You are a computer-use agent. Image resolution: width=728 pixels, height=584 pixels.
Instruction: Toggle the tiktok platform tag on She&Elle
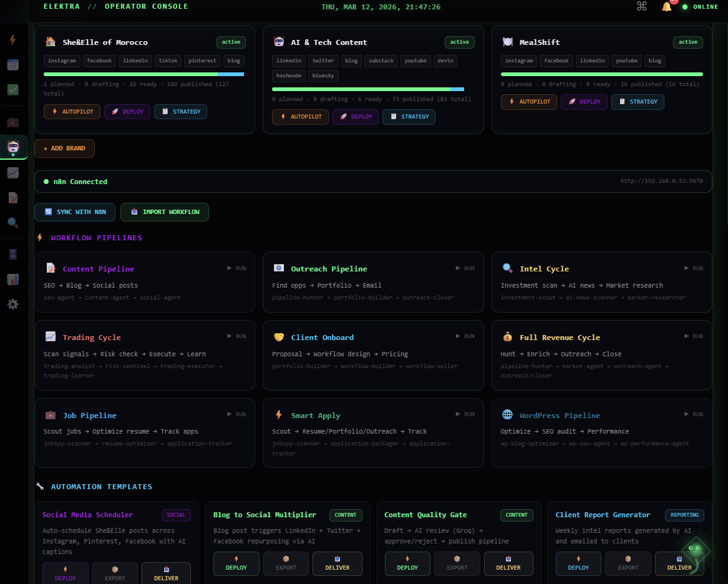point(168,61)
